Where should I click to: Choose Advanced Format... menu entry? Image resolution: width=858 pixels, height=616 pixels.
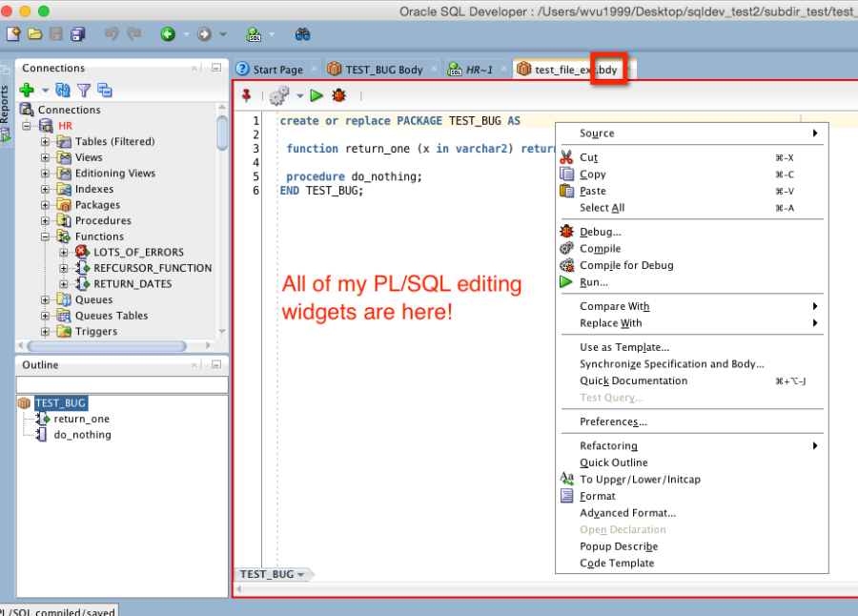click(x=692, y=513)
